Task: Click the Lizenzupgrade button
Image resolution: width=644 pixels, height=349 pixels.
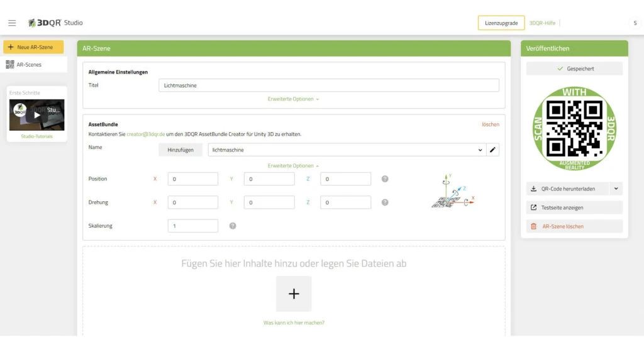Action: coord(501,23)
